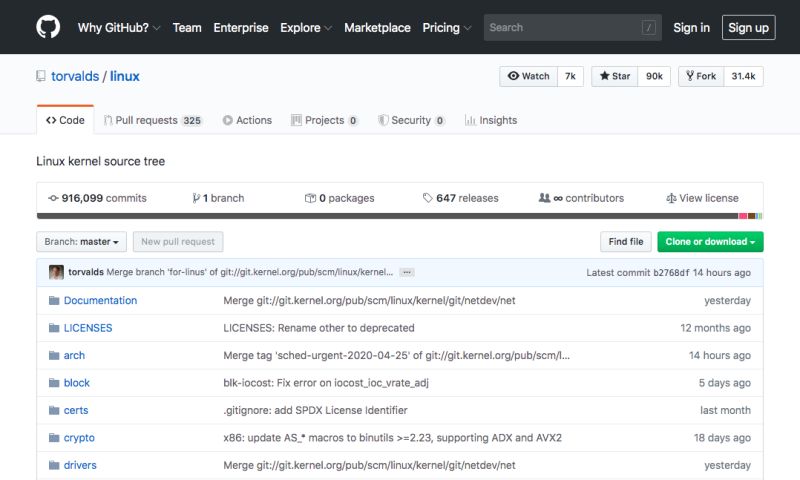Open the Marketplace page
Viewport: 800px width, 480px height.
(377, 28)
